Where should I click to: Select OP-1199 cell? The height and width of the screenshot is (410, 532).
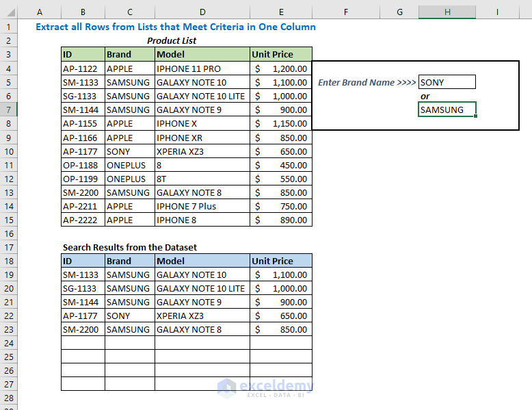point(83,179)
